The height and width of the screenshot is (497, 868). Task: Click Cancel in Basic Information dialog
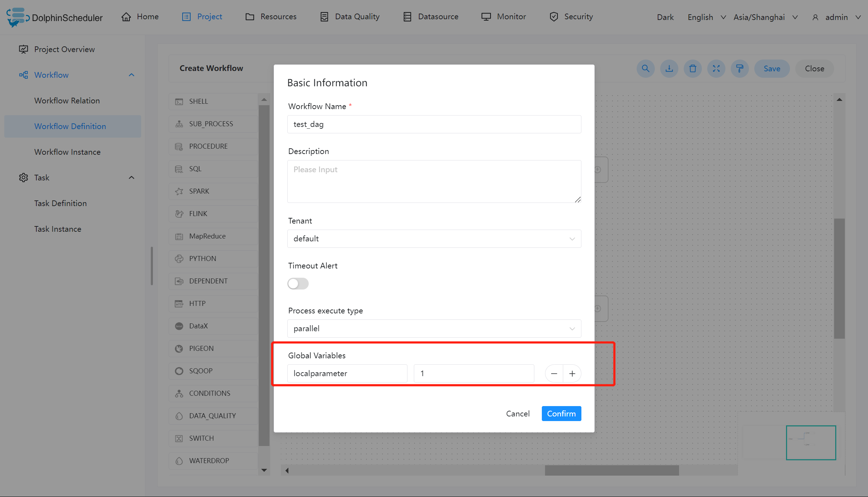click(x=518, y=414)
